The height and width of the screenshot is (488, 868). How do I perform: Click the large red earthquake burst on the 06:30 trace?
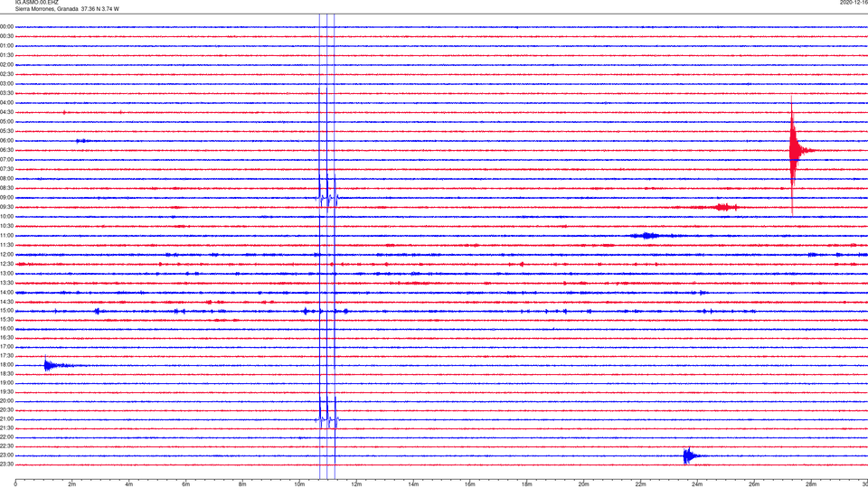(795, 151)
